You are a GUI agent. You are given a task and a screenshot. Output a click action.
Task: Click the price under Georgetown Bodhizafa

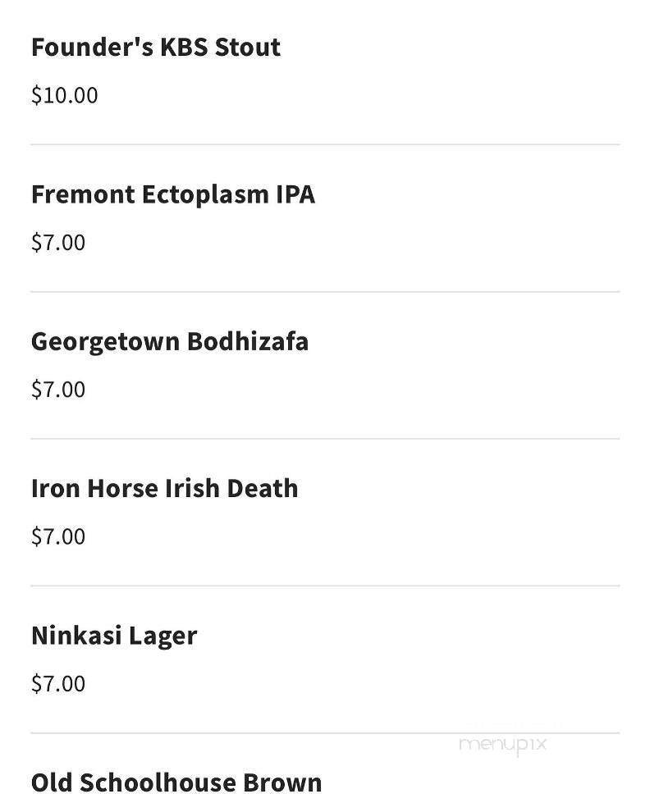coord(58,390)
